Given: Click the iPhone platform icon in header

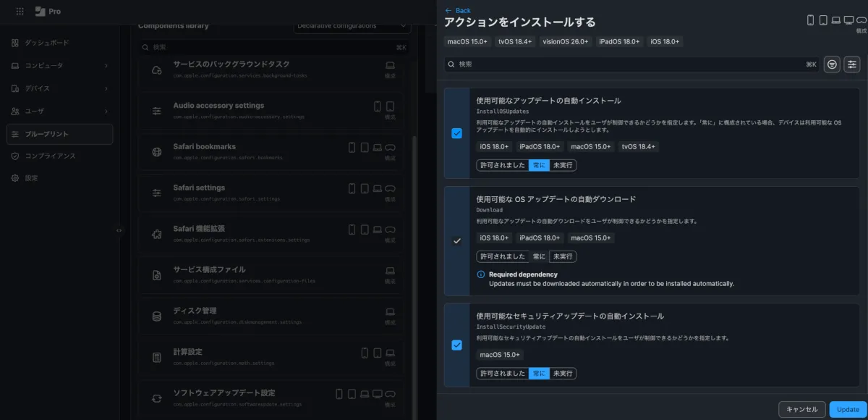Looking at the screenshot, I should pyautogui.click(x=811, y=20).
